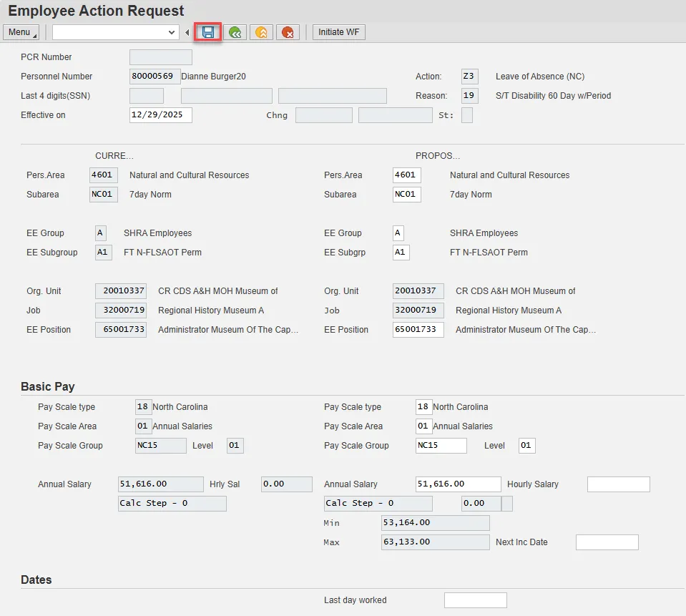Click the Reason code field 19
Viewport: 686px width, 616px height.
469,96
